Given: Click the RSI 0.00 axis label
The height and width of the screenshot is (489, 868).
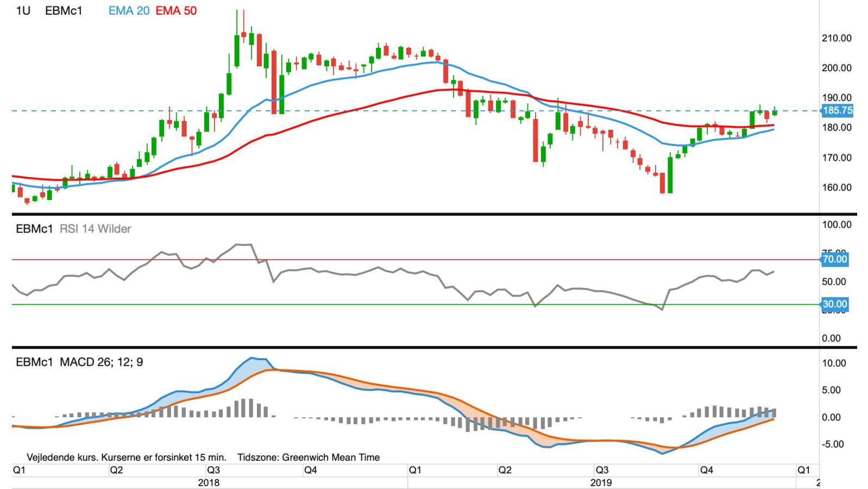Looking at the screenshot, I should (831, 338).
